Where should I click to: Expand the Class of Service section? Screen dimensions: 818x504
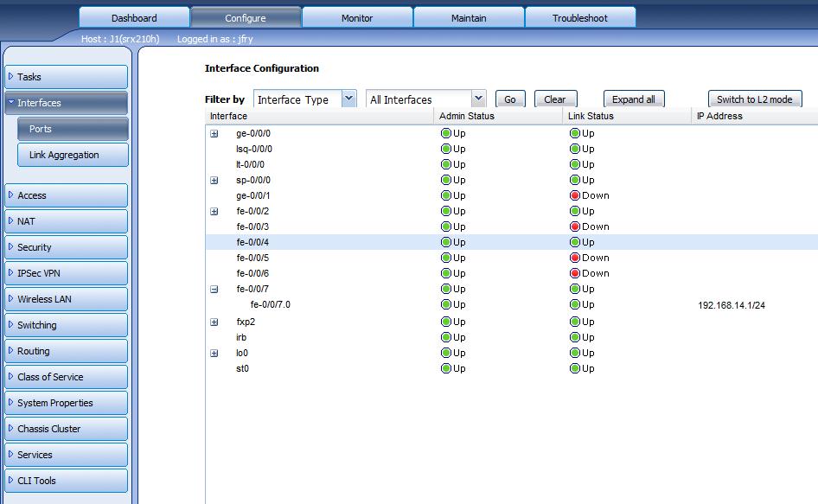pyautogui.click(x=67, y=377)
